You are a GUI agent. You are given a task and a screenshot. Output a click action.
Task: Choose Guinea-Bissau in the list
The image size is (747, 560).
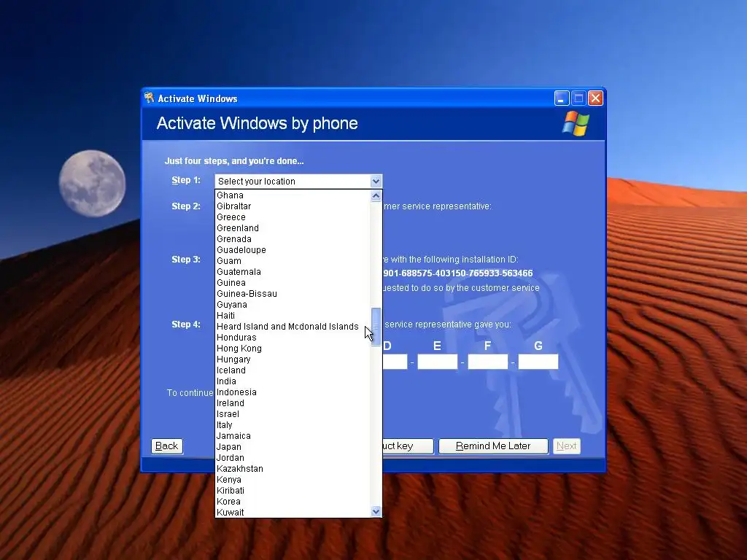(x=293, y=294)
